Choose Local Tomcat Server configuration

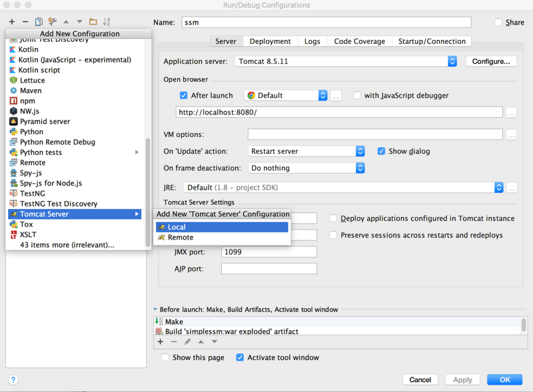click(222, 227)
